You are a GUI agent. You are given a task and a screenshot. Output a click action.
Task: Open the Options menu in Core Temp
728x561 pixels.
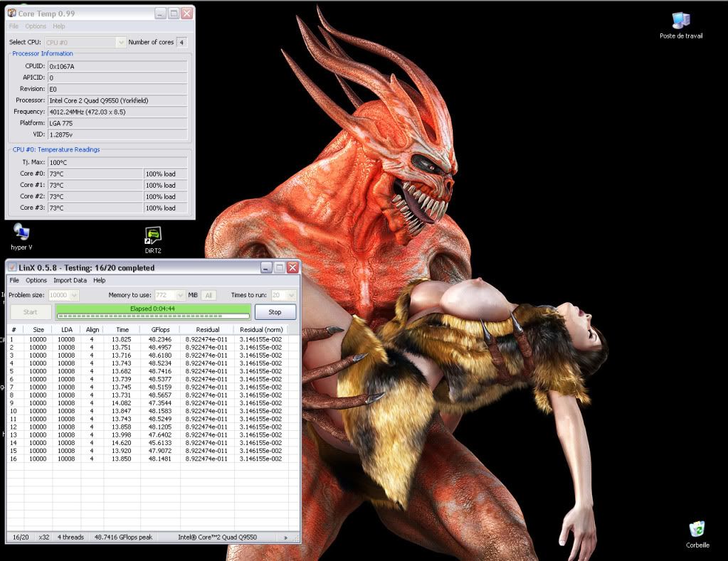[36, 26]
